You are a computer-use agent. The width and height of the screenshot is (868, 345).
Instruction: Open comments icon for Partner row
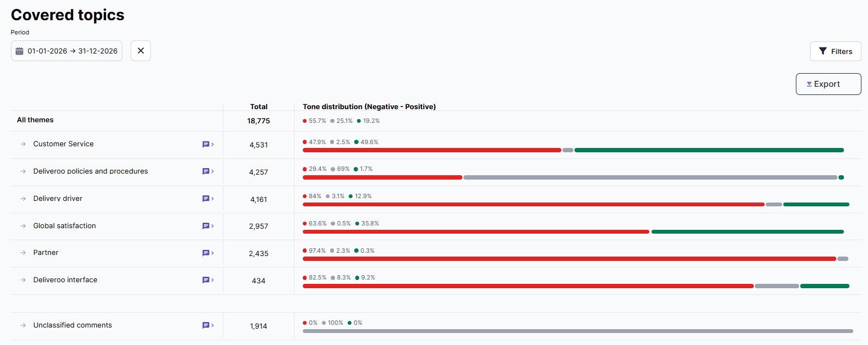[207, 253]
